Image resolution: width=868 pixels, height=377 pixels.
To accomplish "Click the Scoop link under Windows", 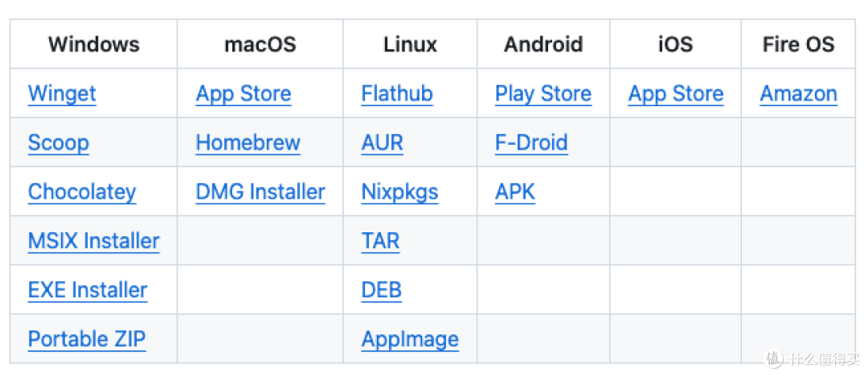I will click(x=59, y=143).
